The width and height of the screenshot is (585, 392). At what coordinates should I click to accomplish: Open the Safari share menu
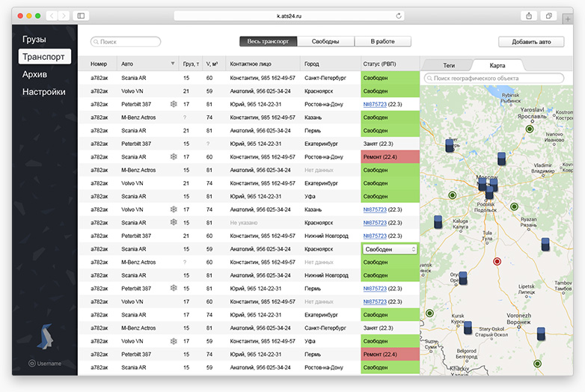coord(529,16)
